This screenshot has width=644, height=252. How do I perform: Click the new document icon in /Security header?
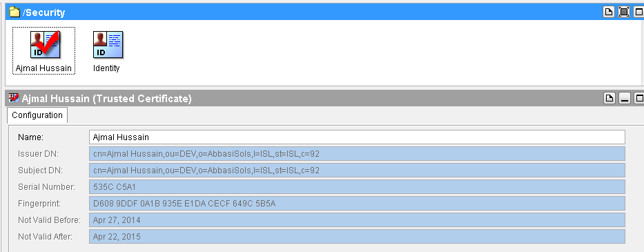(x=609, y=12)
